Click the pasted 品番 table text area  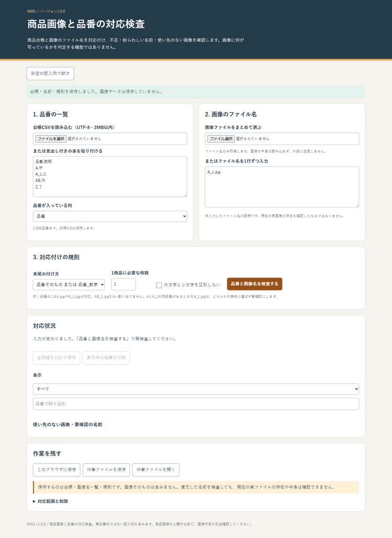click(110, 177)
